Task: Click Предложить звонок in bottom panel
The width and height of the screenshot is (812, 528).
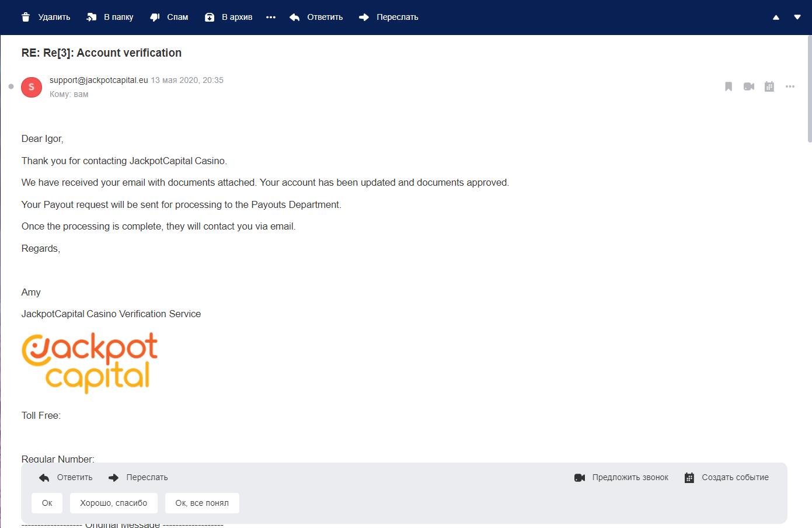Action: pos(622,477)
